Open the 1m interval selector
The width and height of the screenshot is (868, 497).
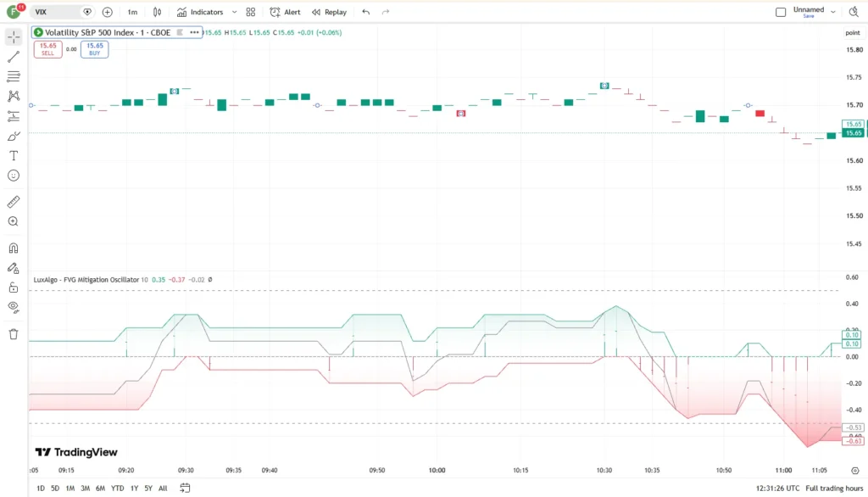[x=132, y=12]
